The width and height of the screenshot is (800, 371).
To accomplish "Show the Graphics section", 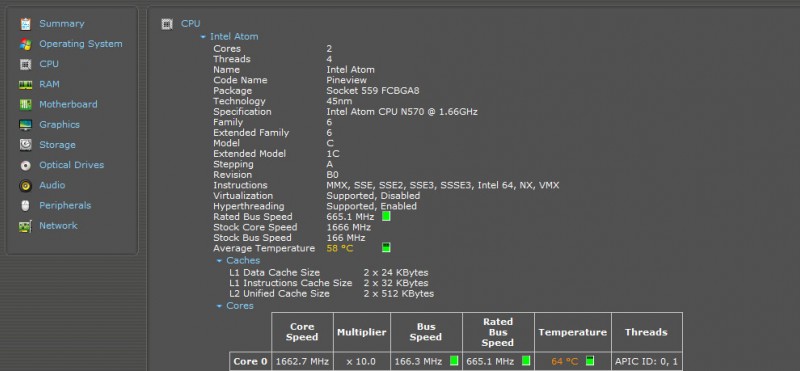I will click(x=59, y=125).
